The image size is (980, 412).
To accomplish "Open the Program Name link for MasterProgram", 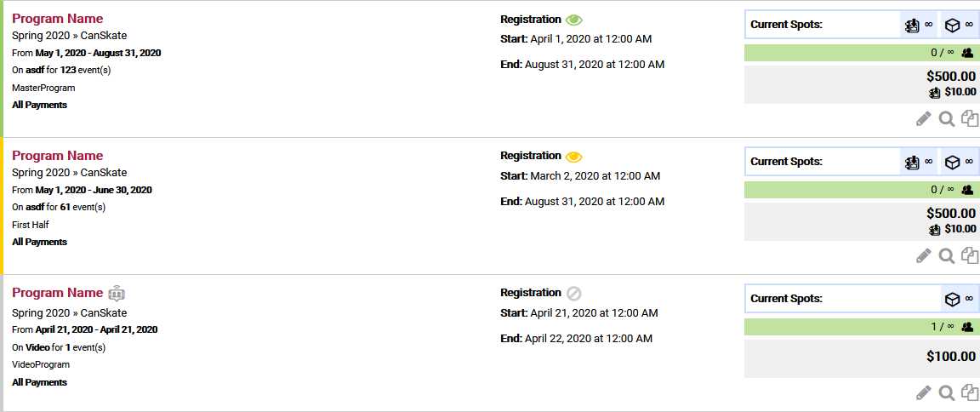I will [x=58, y=19].
